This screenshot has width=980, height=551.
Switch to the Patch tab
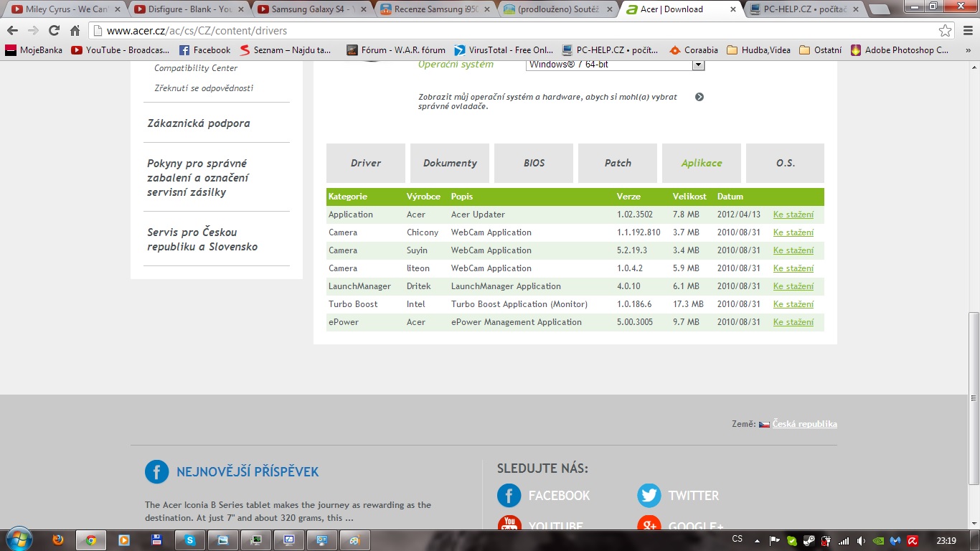tap(618, 163)
